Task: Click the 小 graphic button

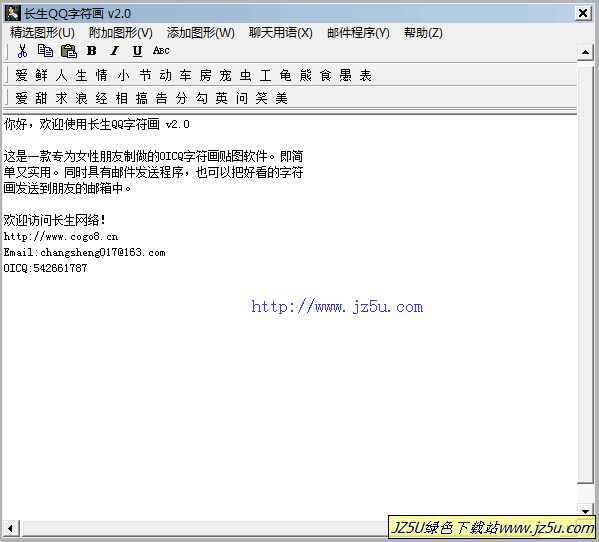Action: click(x=123, y=75)
